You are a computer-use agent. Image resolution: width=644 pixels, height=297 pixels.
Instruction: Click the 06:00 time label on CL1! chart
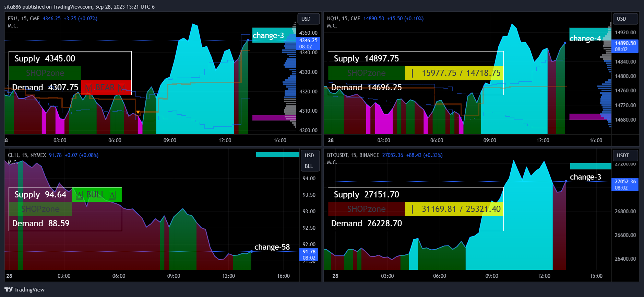[x=119, y=276]
